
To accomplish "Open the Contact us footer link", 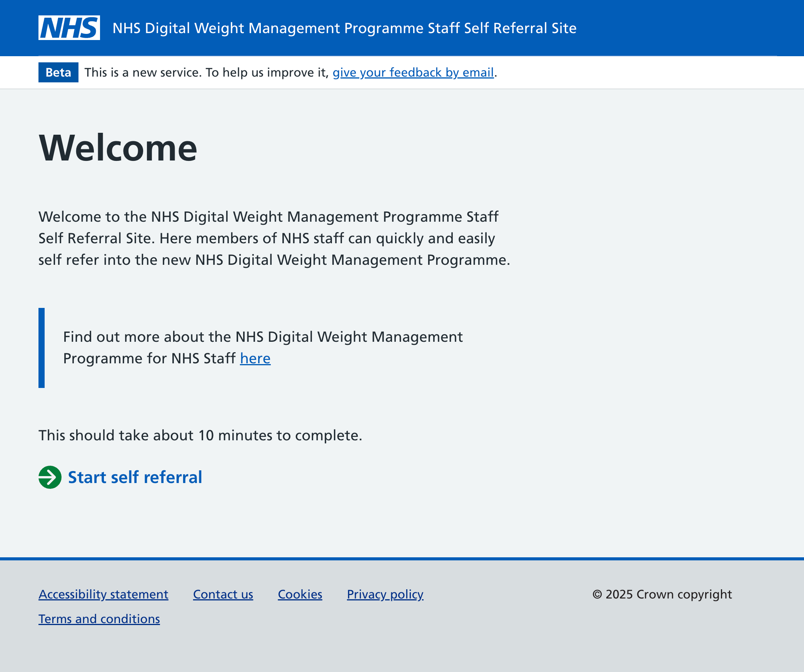I will (223, 594).
